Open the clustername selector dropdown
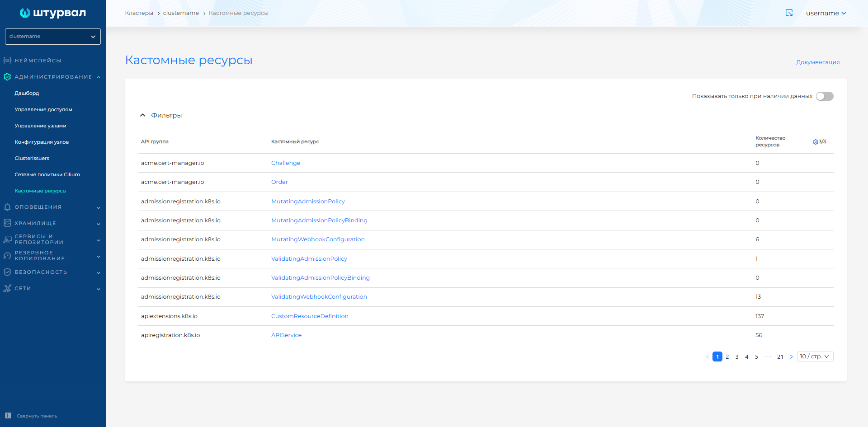The width and height of the screenshot is (868, 427). point(53,37)
